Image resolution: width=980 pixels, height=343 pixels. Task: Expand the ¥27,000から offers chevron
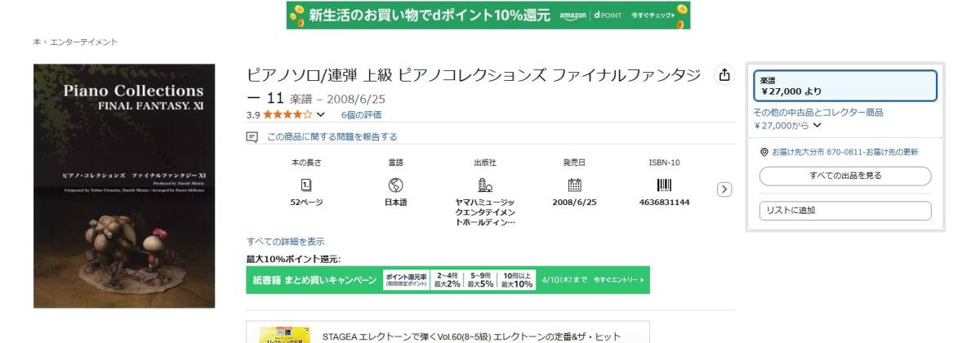coord(817,126)
